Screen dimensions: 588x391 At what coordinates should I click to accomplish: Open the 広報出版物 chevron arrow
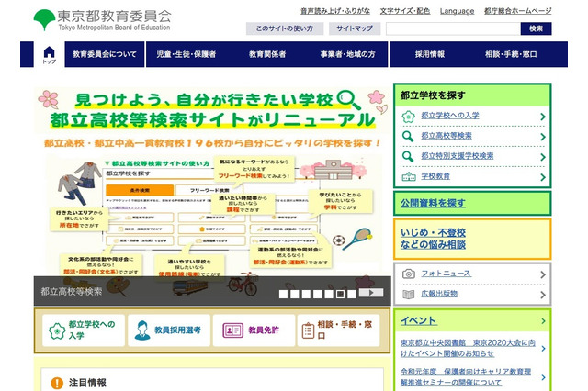543,294
